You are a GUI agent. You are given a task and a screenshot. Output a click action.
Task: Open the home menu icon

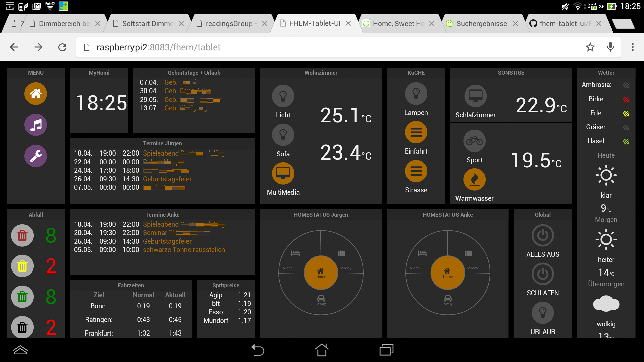pos(36,94)
